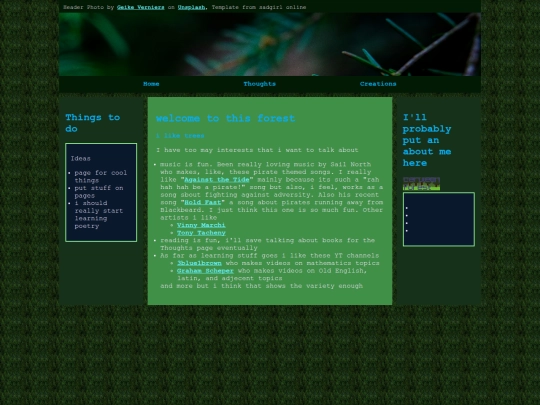540x405 pixels.
Task: Open the Graham Scheper channel link
Action: [x=205, y=271]
